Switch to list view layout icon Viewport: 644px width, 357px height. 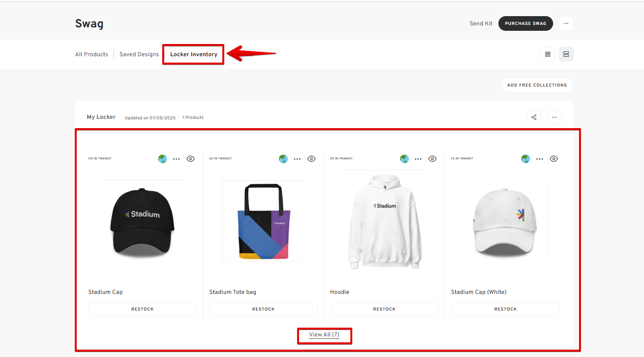click(x=566, y=54)
